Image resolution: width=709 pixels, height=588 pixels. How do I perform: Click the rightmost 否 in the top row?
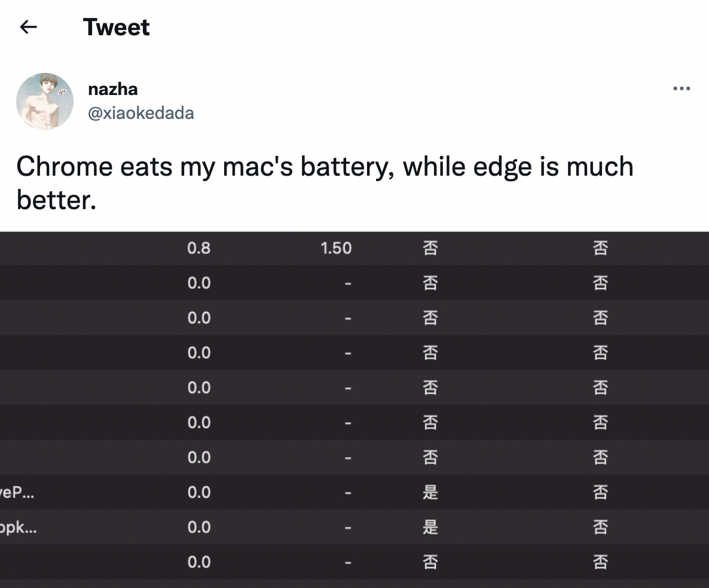[x=600, y=248]
